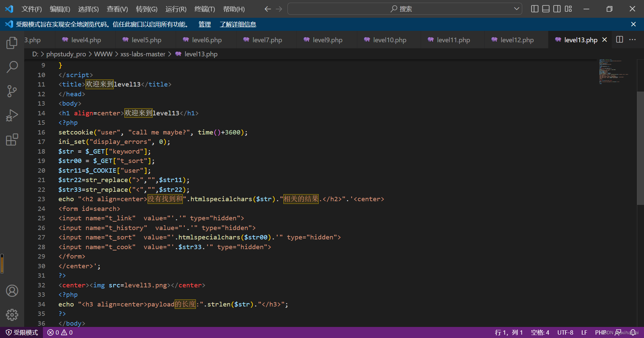The image size is (644, 338).
Task: Open the Run and Debug view
Action: (x=12, y=115)
